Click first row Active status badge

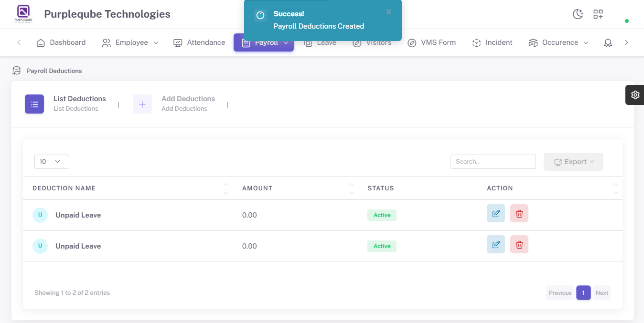(x=382, y=215)
